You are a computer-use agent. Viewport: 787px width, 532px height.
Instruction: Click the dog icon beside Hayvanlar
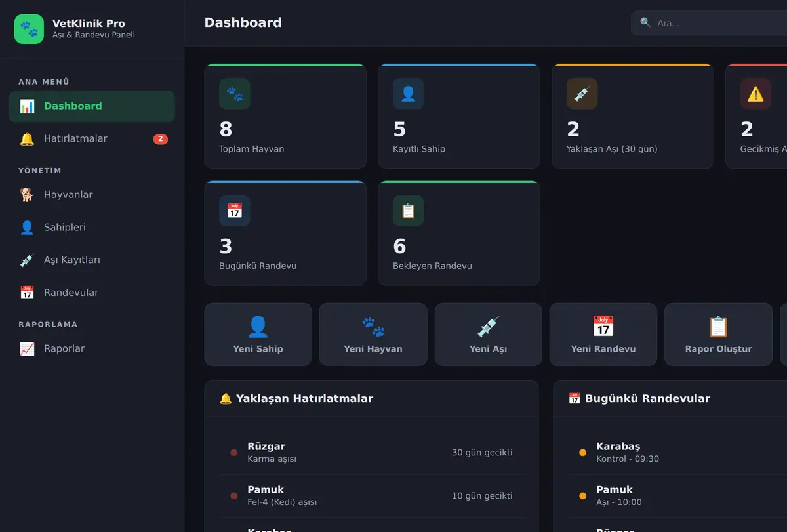tap(27, 195)
